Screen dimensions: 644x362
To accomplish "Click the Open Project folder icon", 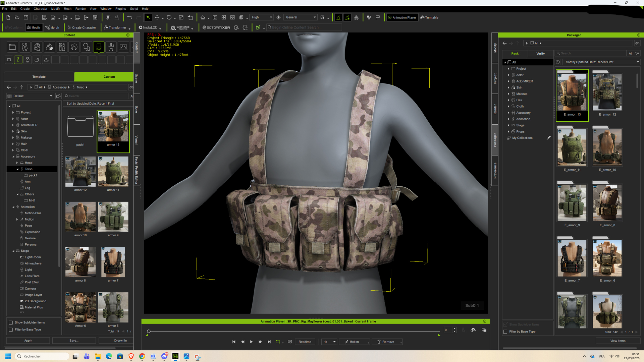I will 17,17.
